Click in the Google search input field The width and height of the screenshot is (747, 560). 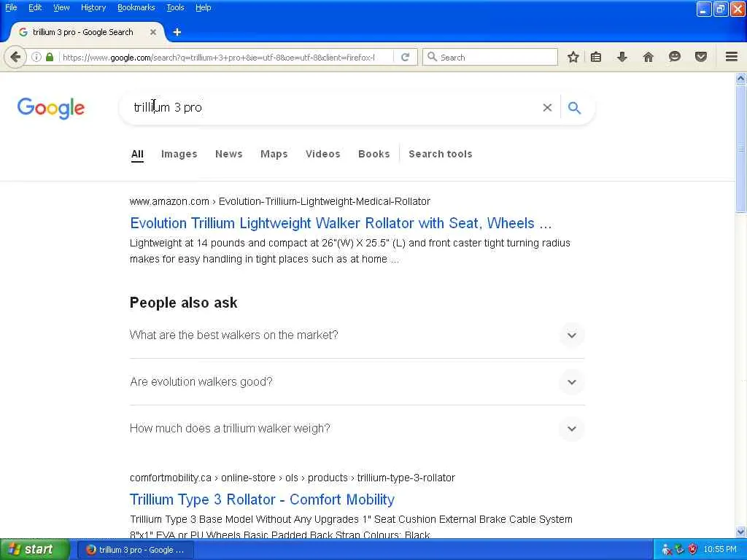(x=333, y=108)
